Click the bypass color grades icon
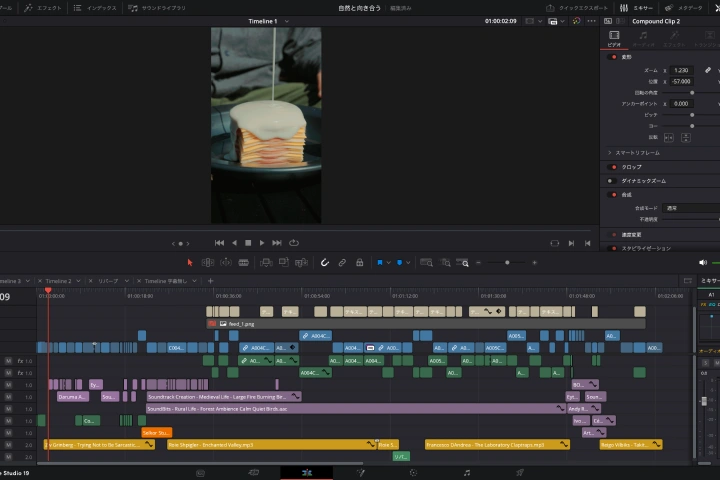The image size is (720, 480). click(x=576, y=21)
